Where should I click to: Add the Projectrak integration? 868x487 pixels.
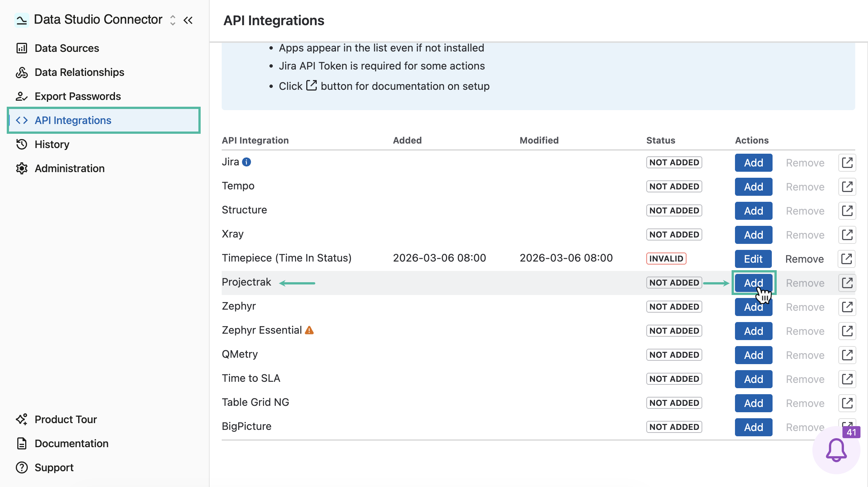pos(753,283)
